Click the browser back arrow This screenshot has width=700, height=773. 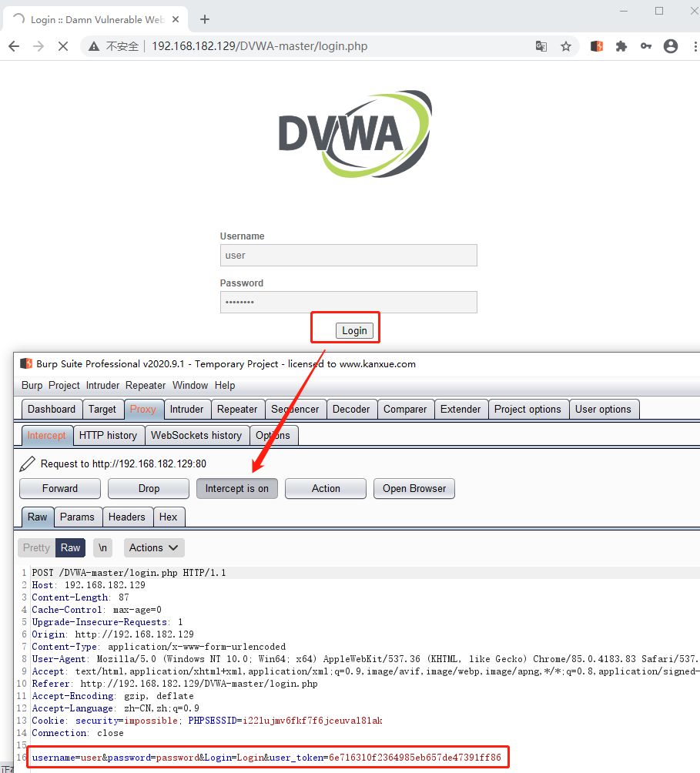tap(14, 46)
